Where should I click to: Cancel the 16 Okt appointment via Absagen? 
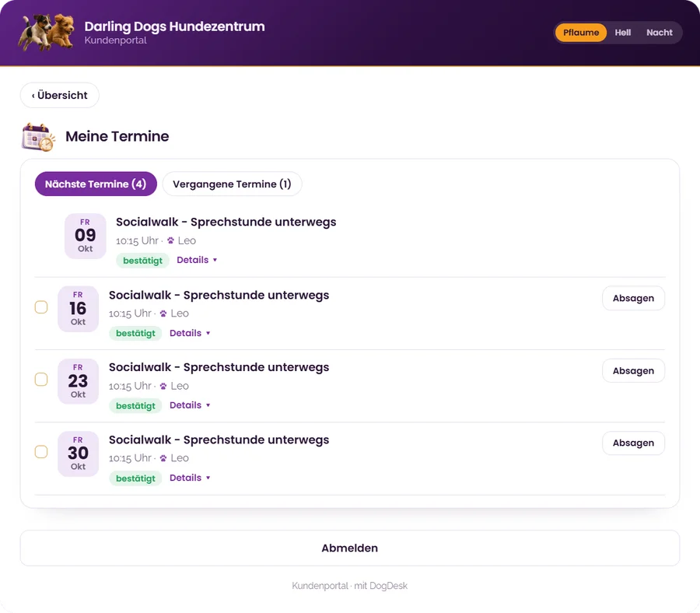[633, 298]
